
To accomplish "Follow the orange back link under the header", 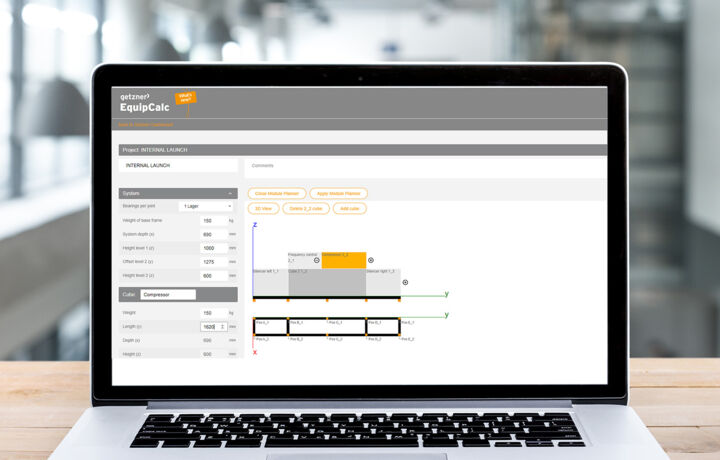I will click(x=146, y=125).
